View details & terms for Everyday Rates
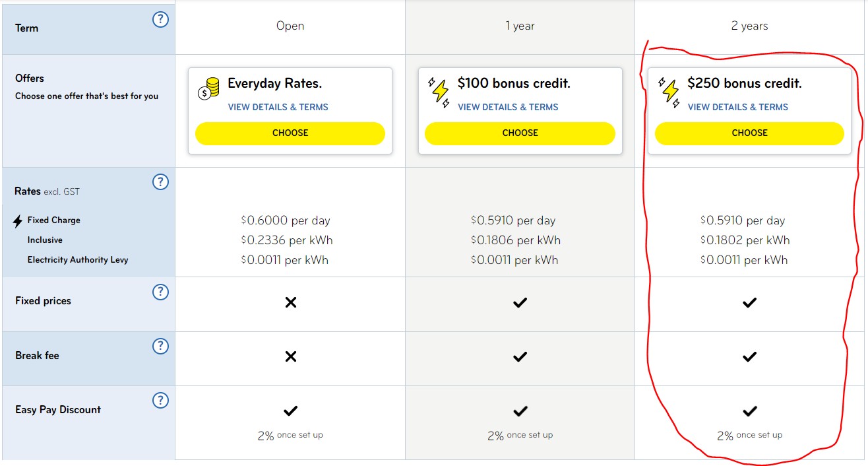 (x=278, y=107)
